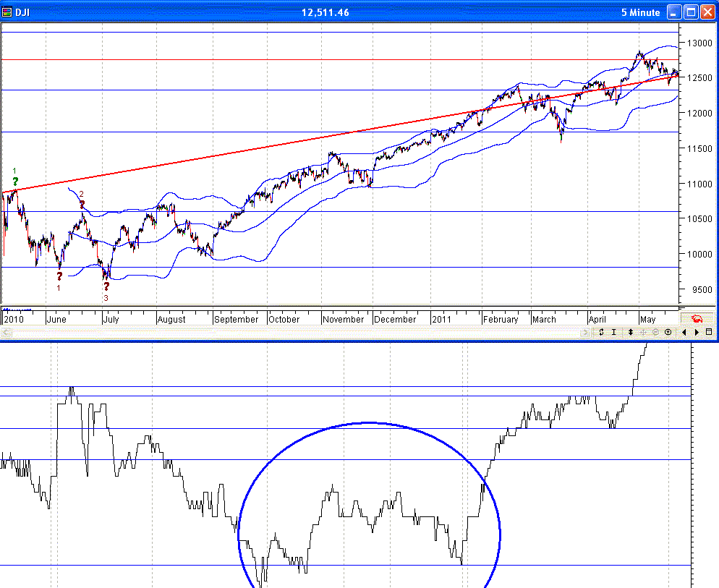The width and height of the screenshot is (719, 588).
Task: Click the right arrow to move chart forward
Action: [697, 332]
